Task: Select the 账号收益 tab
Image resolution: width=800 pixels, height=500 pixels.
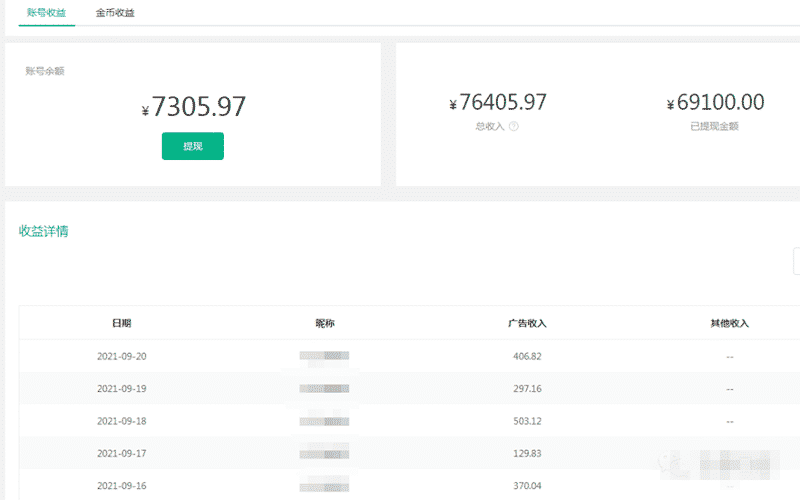Action: [x=46, y=13]
